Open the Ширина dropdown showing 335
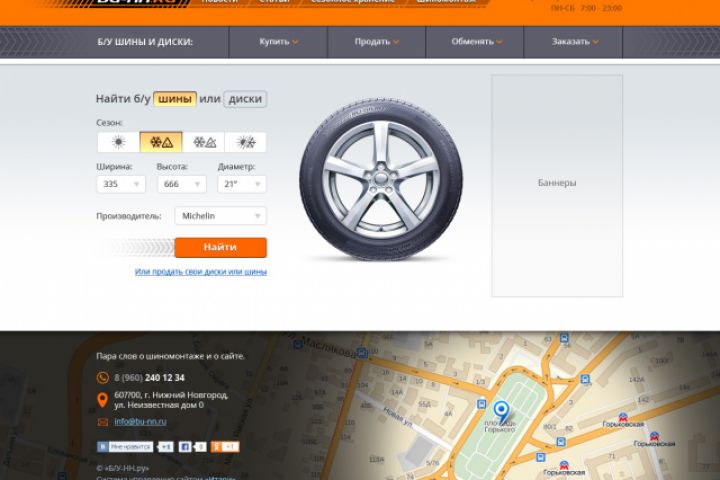 point(121,184)
